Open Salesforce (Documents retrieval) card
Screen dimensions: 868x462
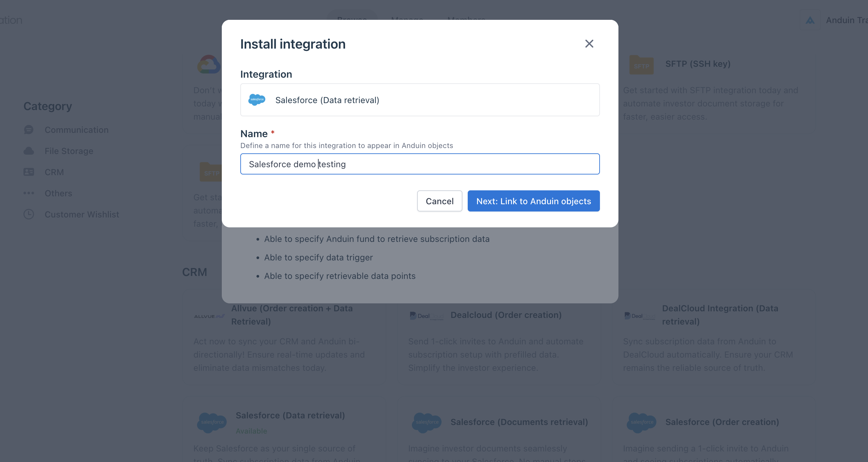point(519,422)
